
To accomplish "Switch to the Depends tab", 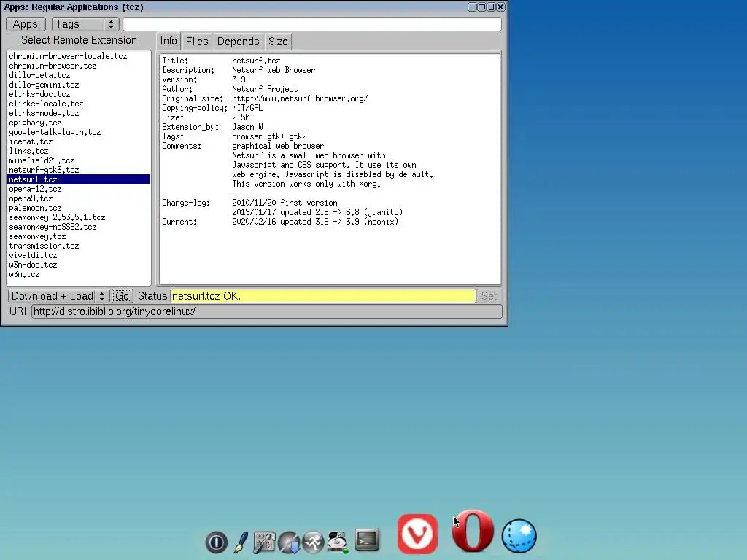I will click(x=239, y=42).
